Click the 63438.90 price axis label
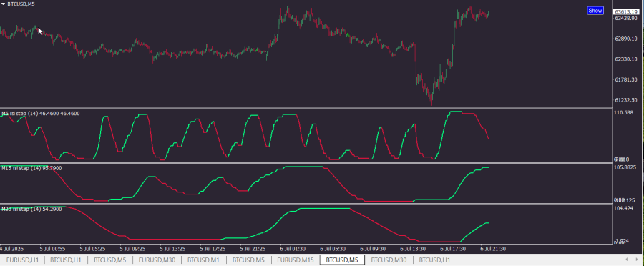 (627, 19)
